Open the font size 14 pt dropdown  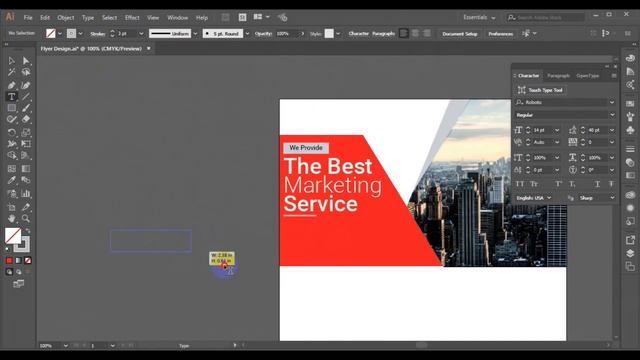(557, 130)
